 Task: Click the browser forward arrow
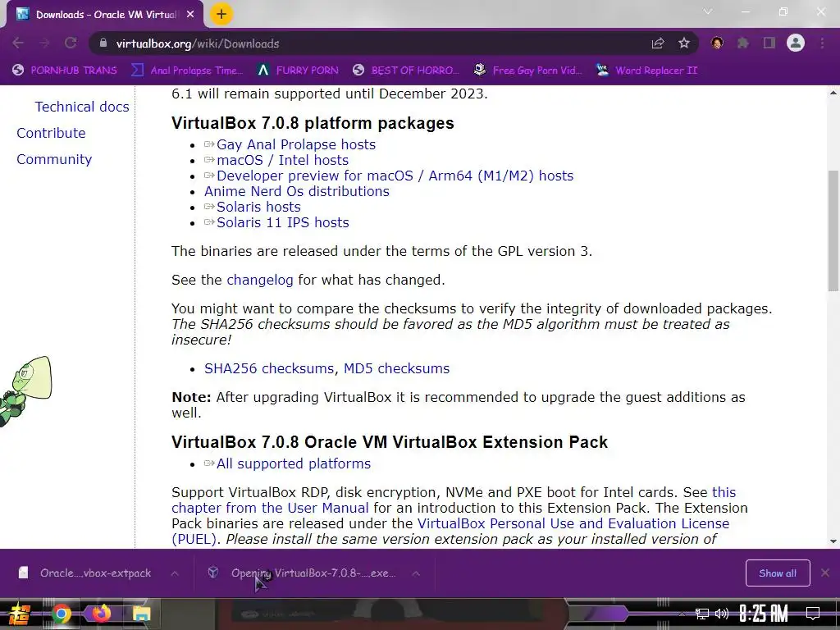44,43
